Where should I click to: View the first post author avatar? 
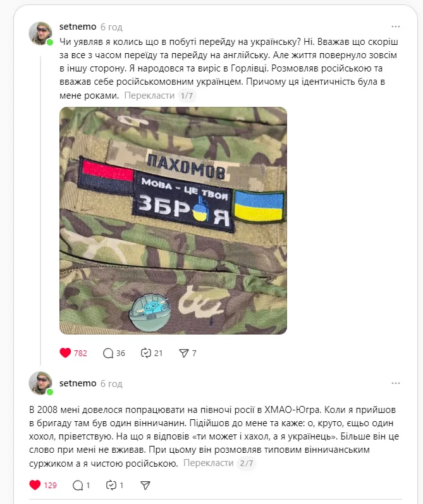(x=40, y=34)
